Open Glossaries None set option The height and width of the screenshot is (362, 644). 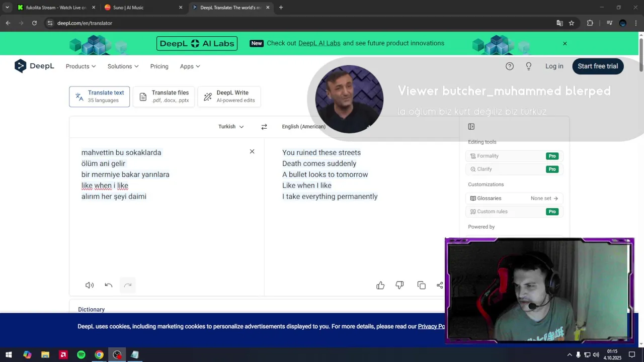[514, 198]
